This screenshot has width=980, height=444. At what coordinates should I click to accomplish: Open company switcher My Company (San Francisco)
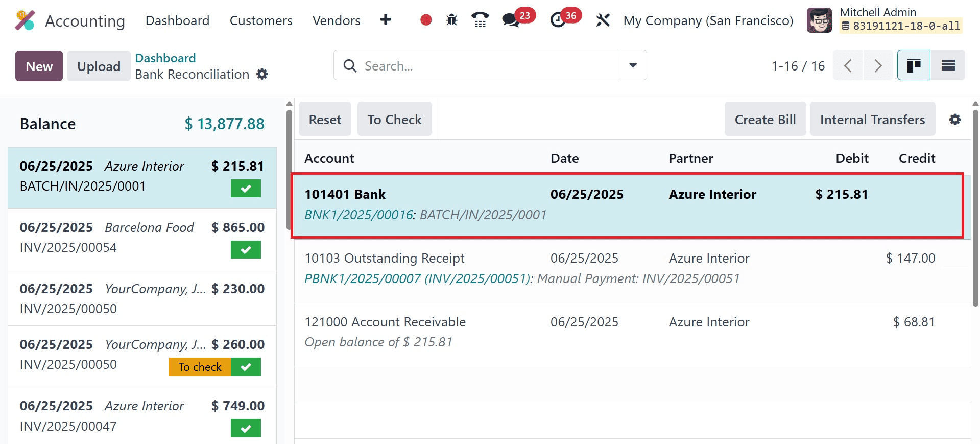tap(708, 20)
